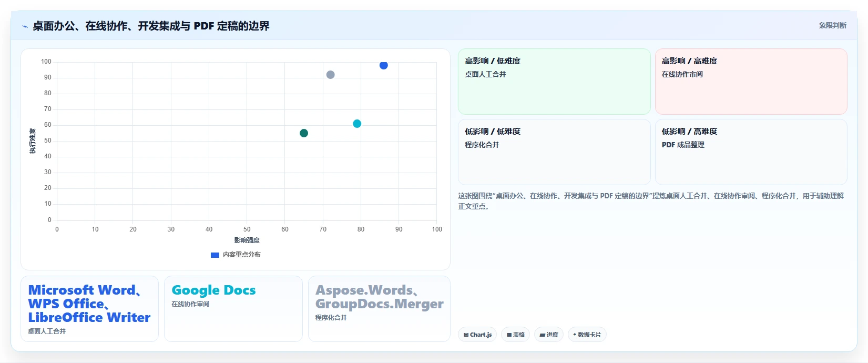Click 在线协作审阅 under Google Docs
Screen dimensions: 868x363
click(190, 304)
